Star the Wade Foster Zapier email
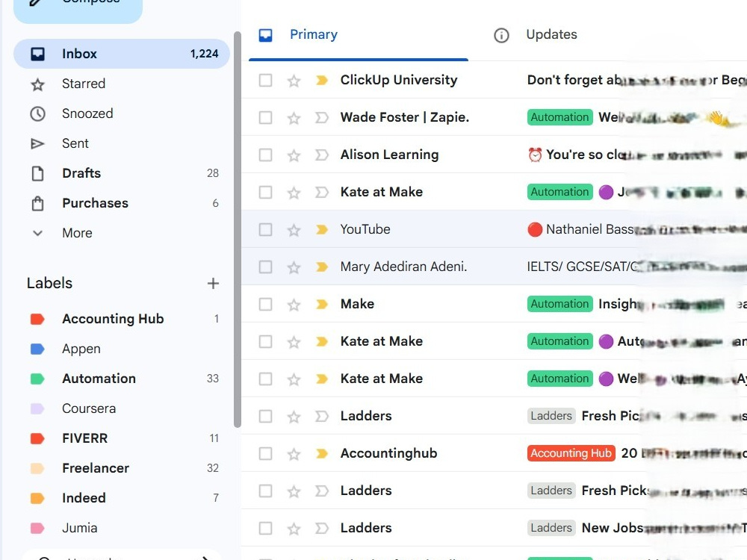 click(294, 118)
